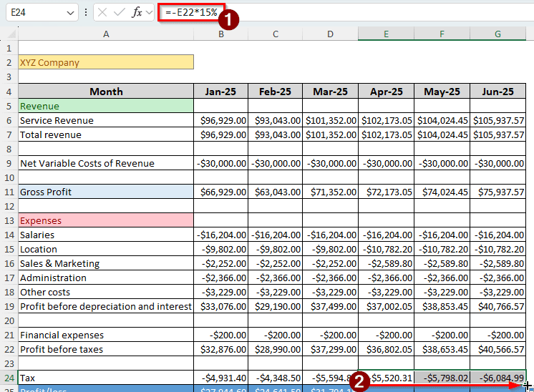Select row 24 header

pyautogui.click(x=9, y=378)
